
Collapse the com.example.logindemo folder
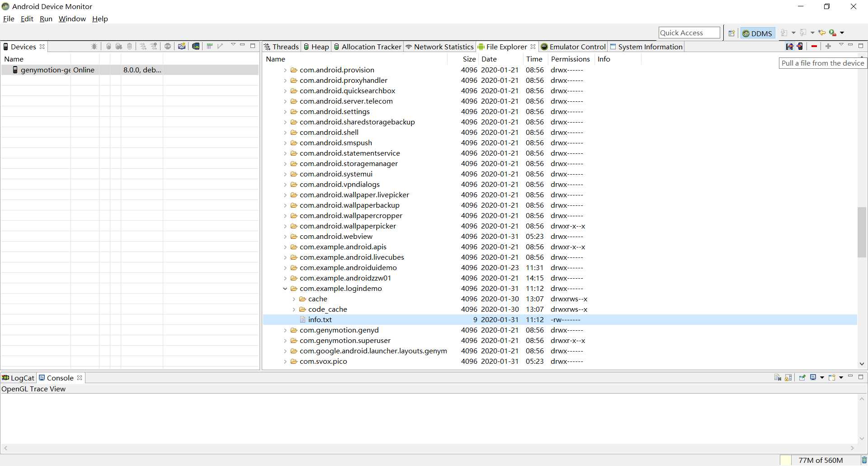pos(285,289)
